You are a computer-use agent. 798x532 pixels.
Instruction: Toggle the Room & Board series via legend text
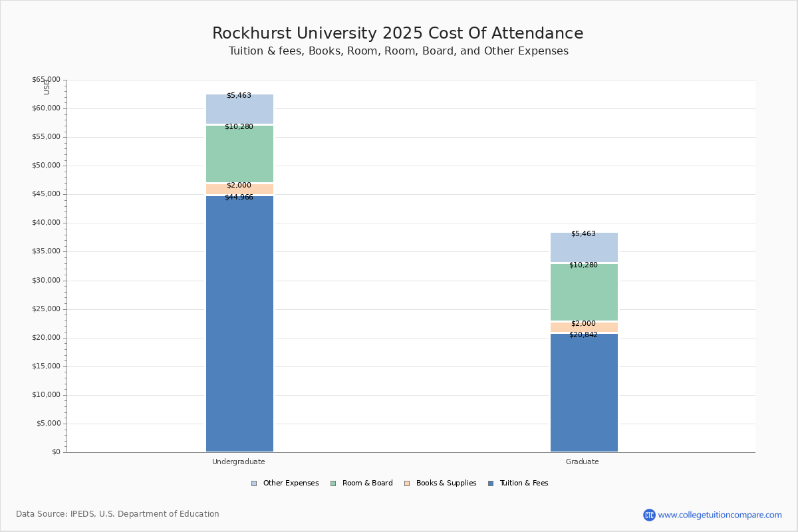tap(367, 483)
